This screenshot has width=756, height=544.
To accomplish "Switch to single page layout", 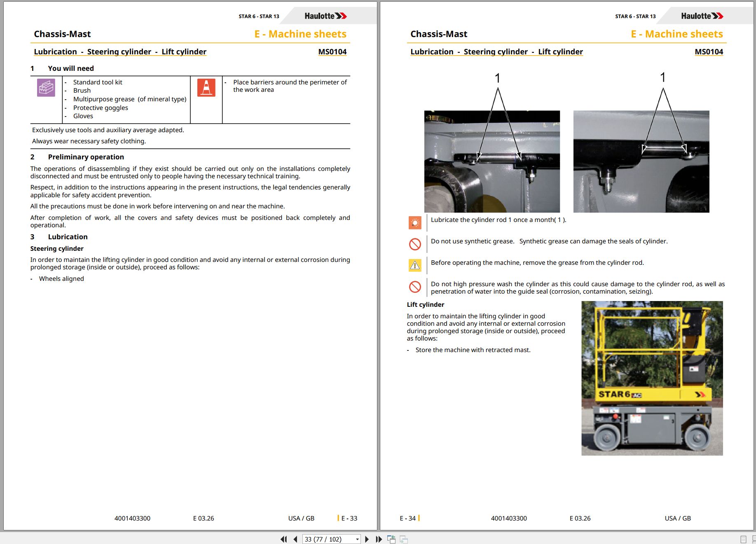I will coord(743,539).
